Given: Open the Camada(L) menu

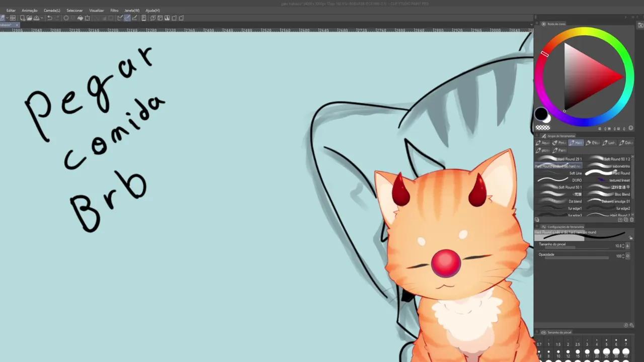Looking at the screenshot, I should (x=52, y=10).
